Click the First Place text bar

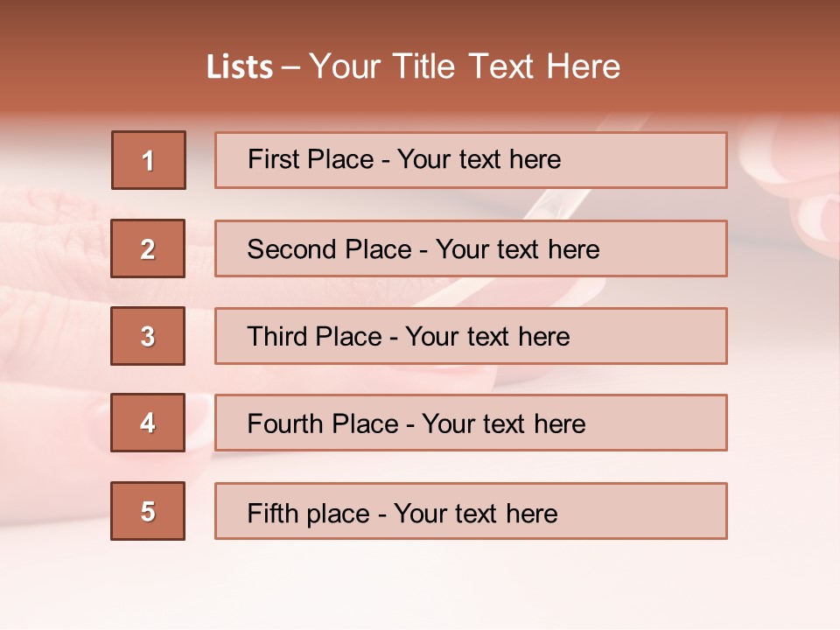pos(471,160)
